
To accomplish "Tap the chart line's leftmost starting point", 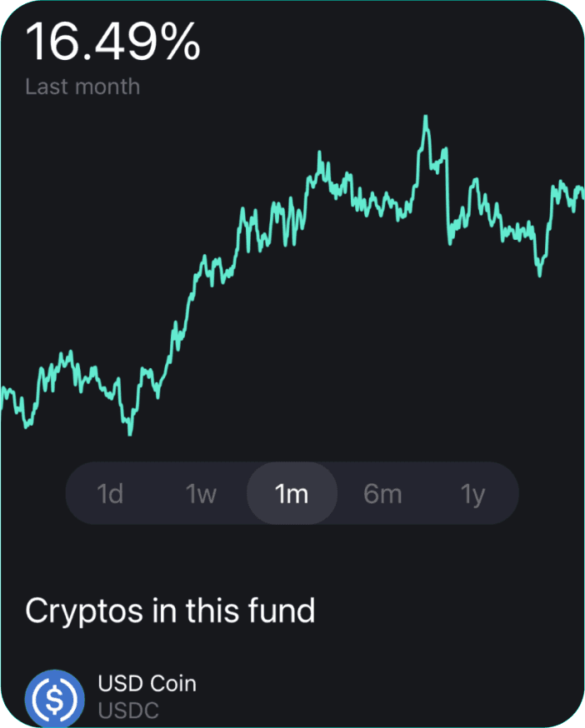I will click(2, 403).
